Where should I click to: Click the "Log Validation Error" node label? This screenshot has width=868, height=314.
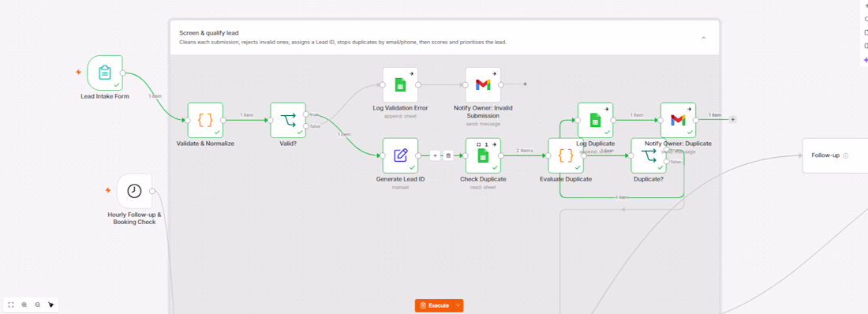[400, 108]
